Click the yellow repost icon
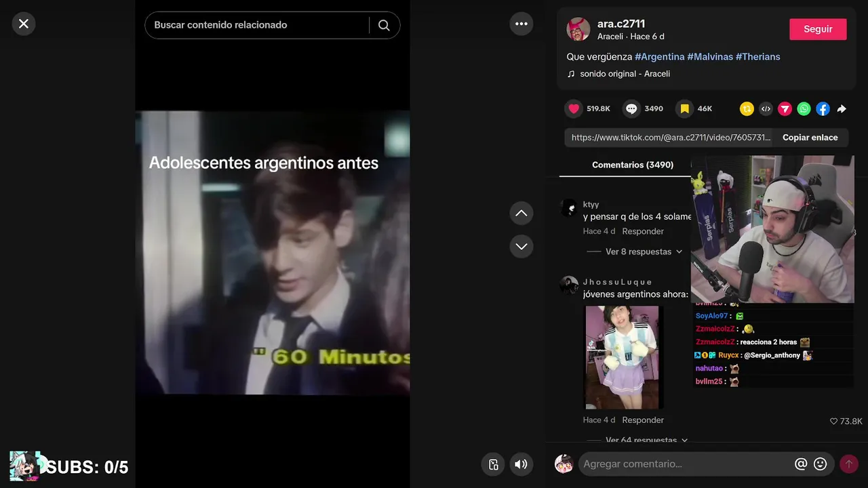This screenshot has height=488, width=868. click(x=747, y=108)
